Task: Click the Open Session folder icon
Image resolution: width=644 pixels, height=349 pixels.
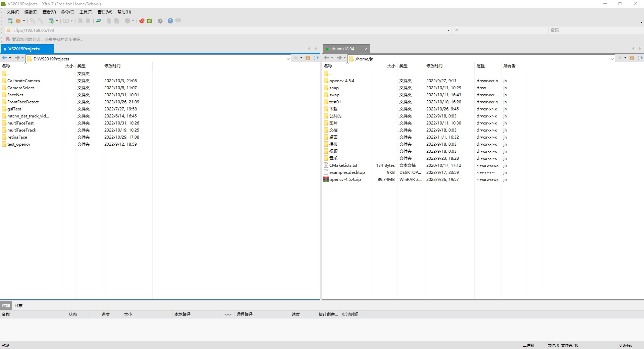Action: 18,21
